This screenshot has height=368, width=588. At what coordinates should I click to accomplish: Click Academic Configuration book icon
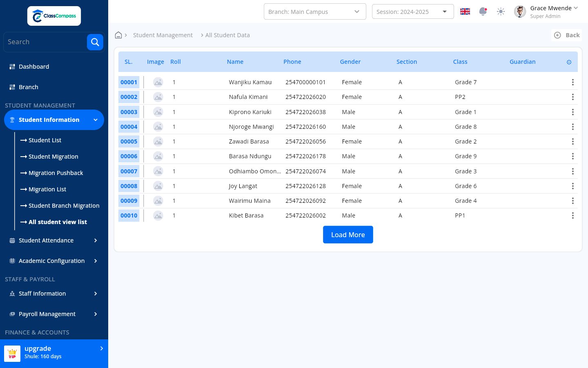(12, 261)
